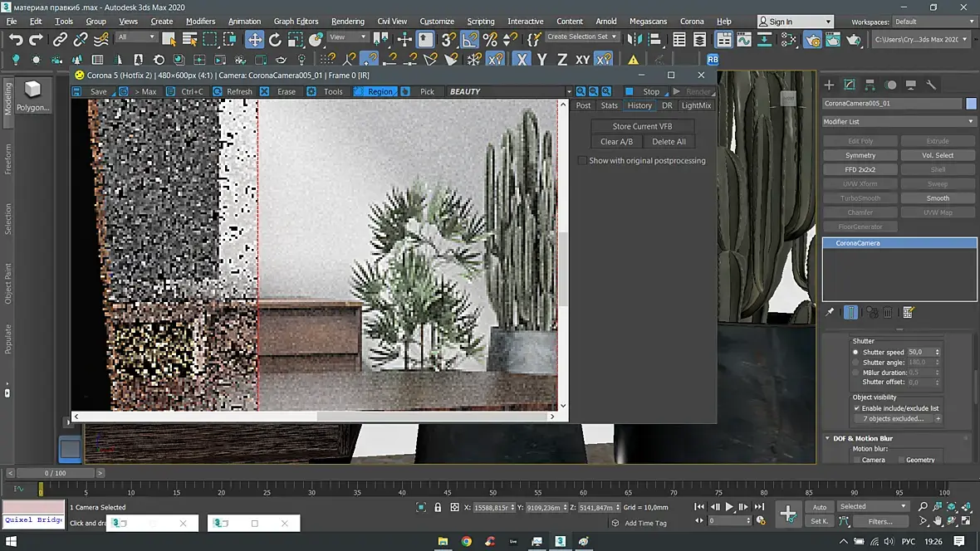The image size is (980, 551).
Task: Switch to the LightMix tab
Action: point(696,105)
